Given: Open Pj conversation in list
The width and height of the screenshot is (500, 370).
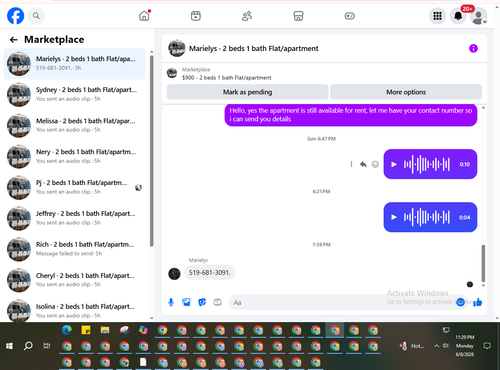Looking at the screenshot, I should [74, 188].
